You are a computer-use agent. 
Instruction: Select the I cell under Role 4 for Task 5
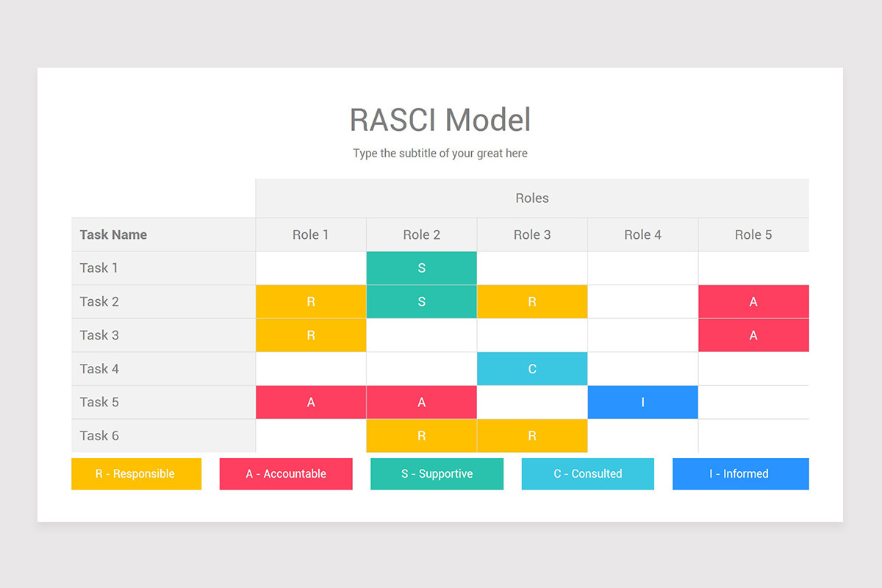[x=642, y=402]
